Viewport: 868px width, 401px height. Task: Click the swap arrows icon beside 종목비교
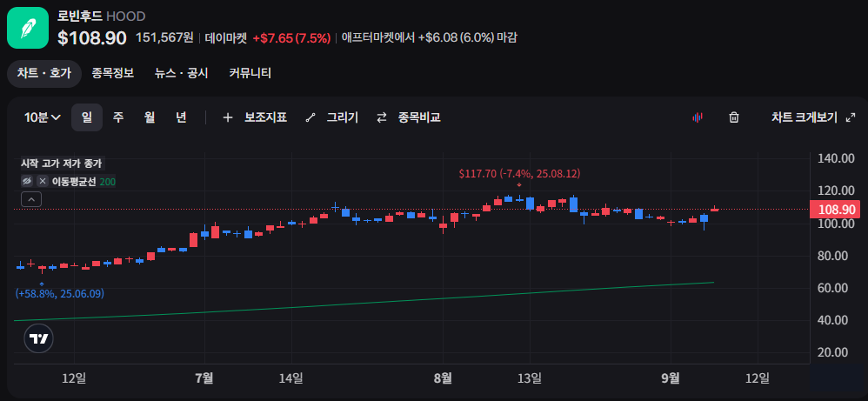382,117
